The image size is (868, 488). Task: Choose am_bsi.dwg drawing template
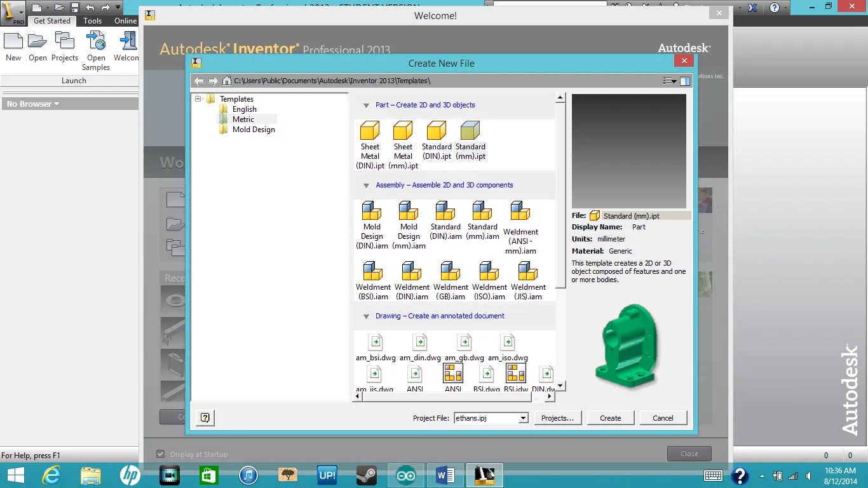(376, 348)
